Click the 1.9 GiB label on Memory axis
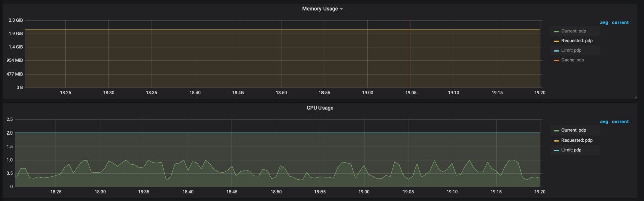Image resolution: width=644 pixels, height=201 pixels. click(x=16, y=34)
